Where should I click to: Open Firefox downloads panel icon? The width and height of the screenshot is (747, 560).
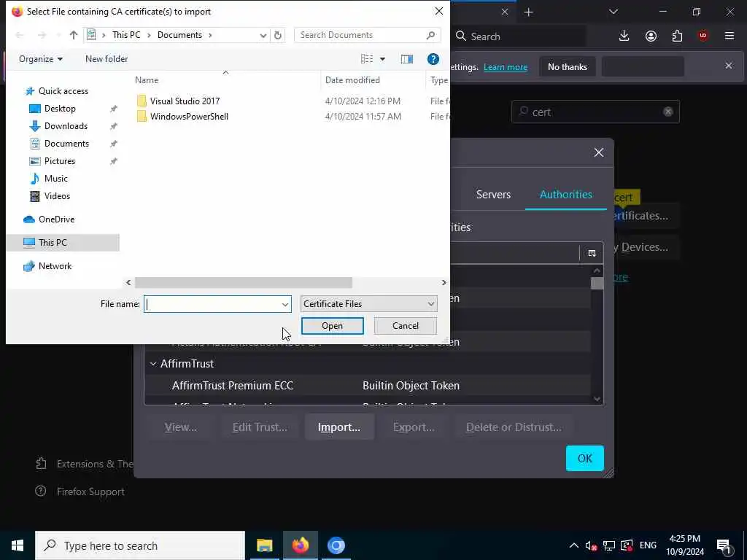pos(624,36)
